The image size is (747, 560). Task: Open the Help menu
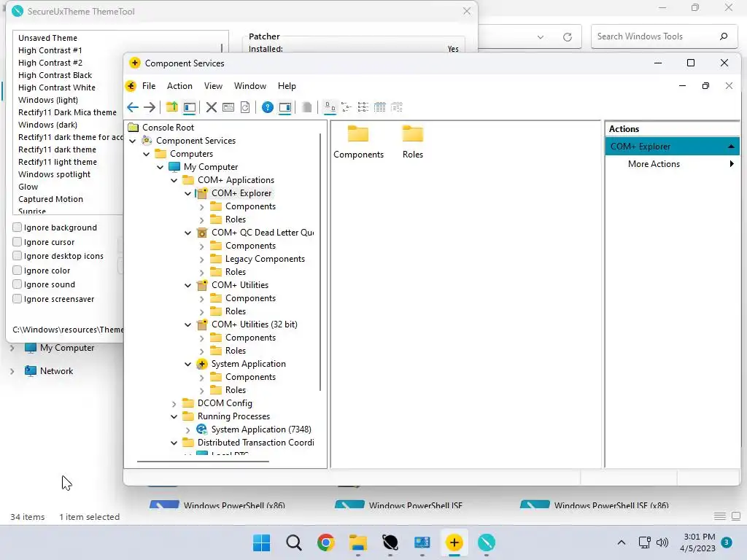tap(287, 86)
